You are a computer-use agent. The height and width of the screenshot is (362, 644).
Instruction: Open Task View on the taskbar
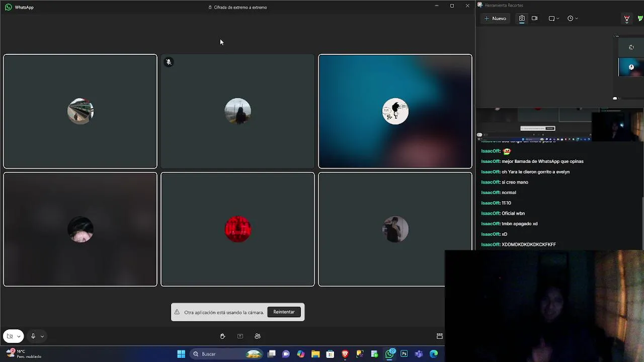point(272,354)
